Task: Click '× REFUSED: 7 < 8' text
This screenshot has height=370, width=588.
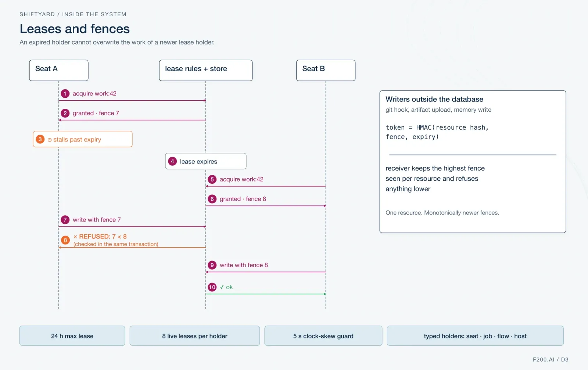Action: (100, 237)
